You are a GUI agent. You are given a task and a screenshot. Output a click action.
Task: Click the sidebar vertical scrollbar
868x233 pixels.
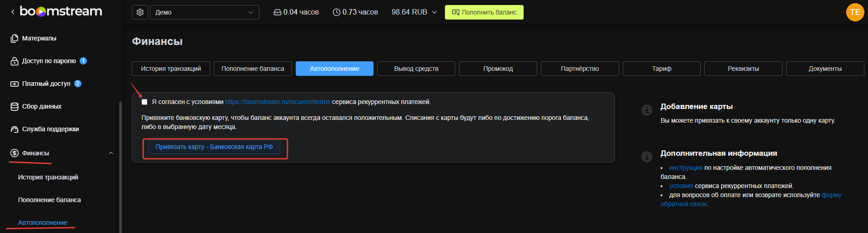(x=121, y=167)
